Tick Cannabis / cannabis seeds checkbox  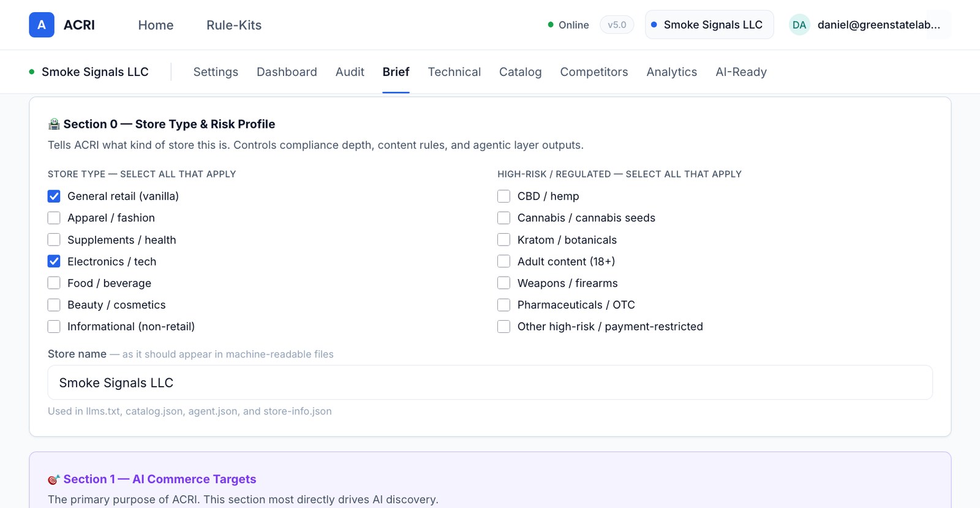click(x=503, y=218)
